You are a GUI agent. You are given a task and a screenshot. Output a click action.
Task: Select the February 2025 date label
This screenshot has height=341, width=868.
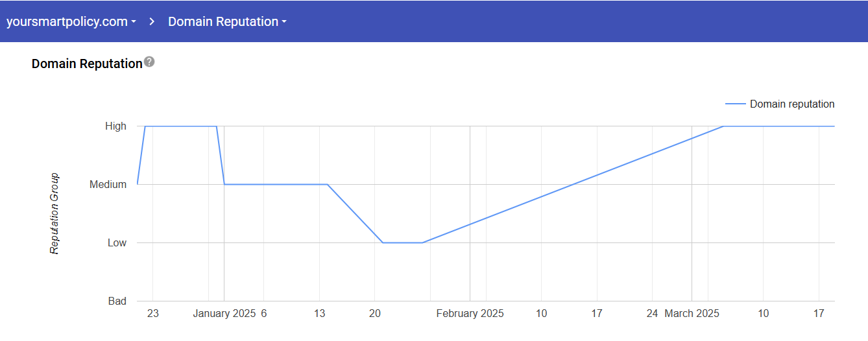coord(470,314)
